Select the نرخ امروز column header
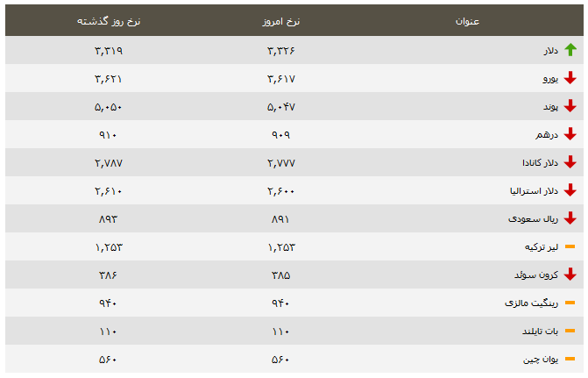Image resolution: width=588 pixels, height=378 pixels. (x=281, y=21)
